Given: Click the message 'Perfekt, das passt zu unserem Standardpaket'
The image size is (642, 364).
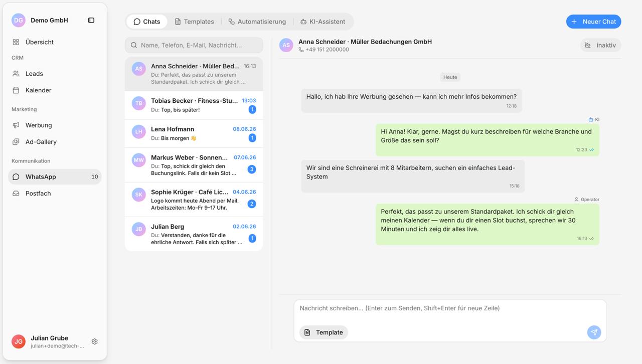Looking at the screenshot, I should (487, 224).
